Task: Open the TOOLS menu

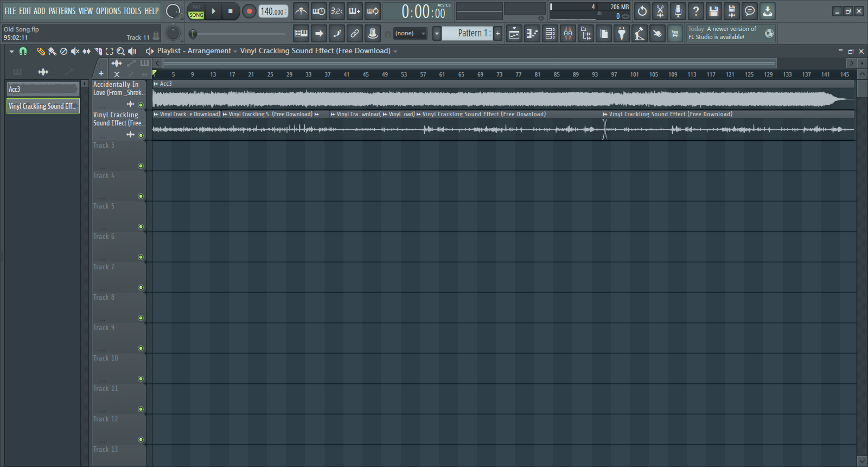Action: [132, 11]
